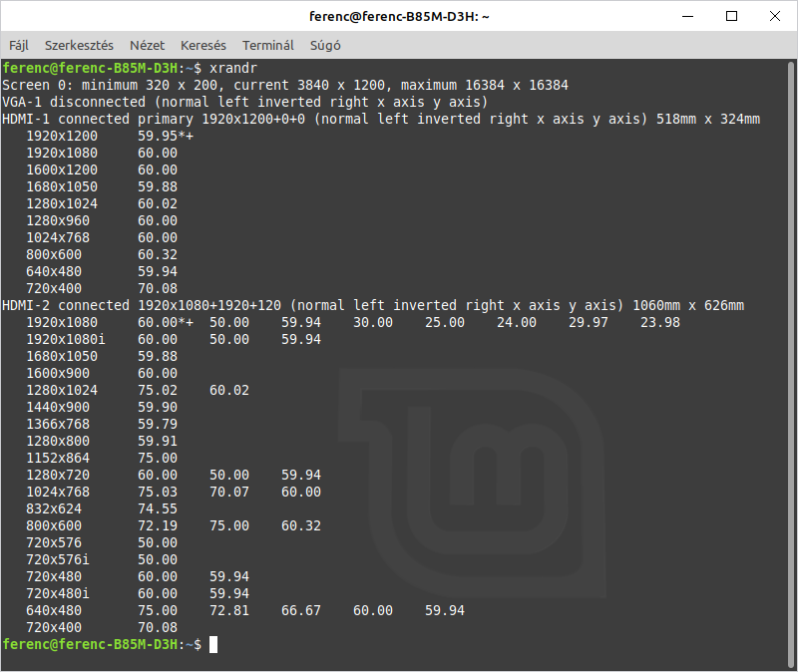798x672 pixels.
Task: Click the '23.98' refresh rate value
Action: tap(659, 322)
